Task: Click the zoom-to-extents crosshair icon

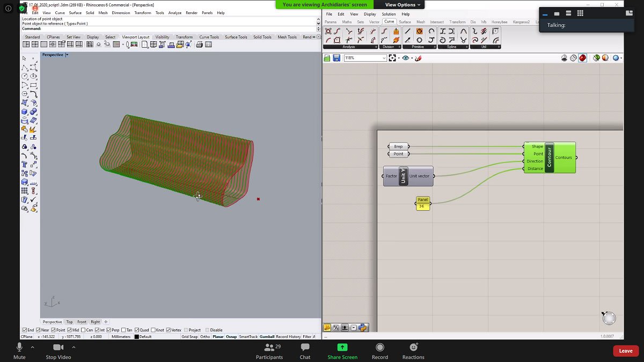Action: click(x=392, y=57)
